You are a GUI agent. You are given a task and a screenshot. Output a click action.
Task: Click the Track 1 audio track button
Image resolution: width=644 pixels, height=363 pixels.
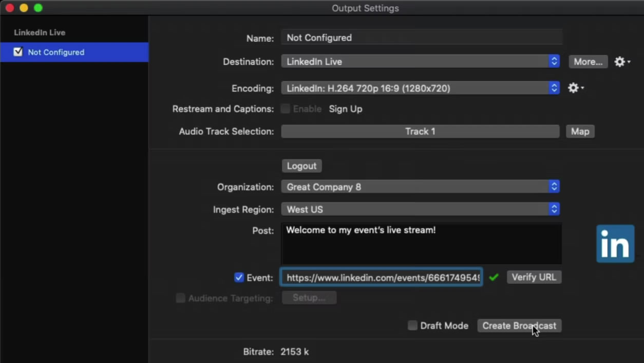pos(420,132)
